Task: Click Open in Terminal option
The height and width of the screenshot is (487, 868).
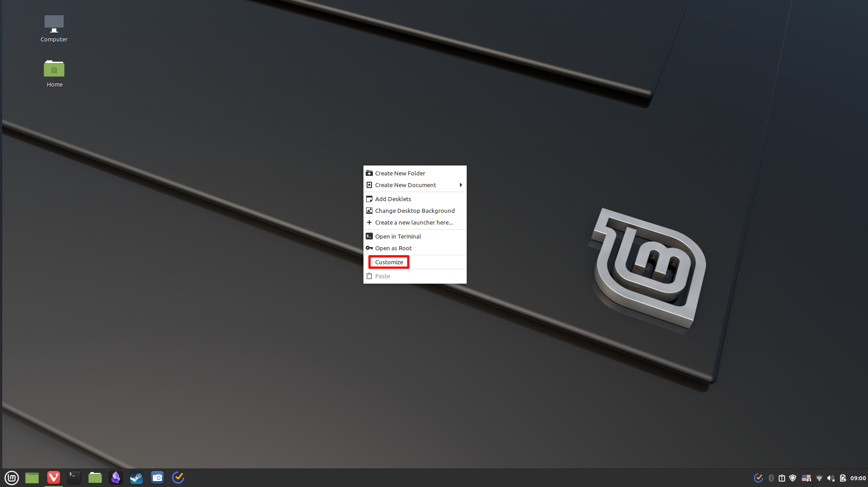Action: pos(398,236)
